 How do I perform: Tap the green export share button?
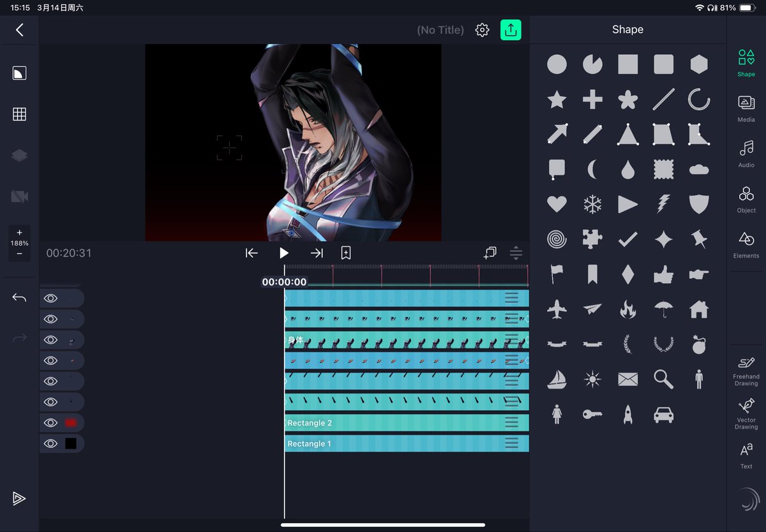pos(511,29)
